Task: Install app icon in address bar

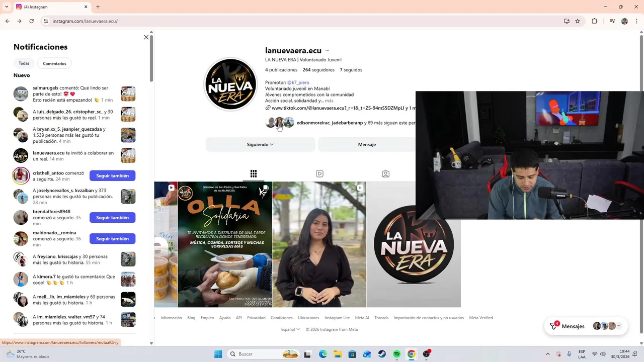Action: tap(567, 21)
